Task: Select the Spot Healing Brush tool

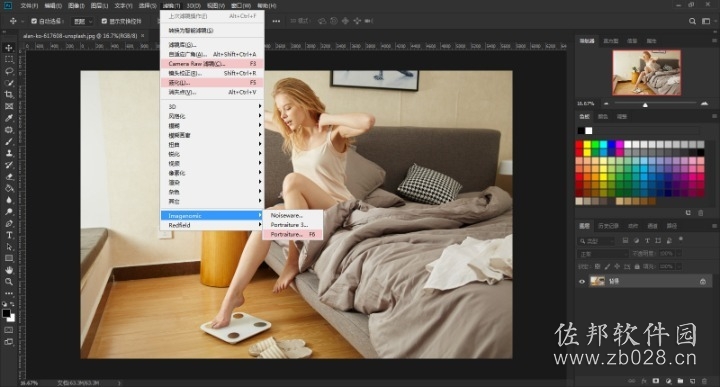Action: (9, 130)
